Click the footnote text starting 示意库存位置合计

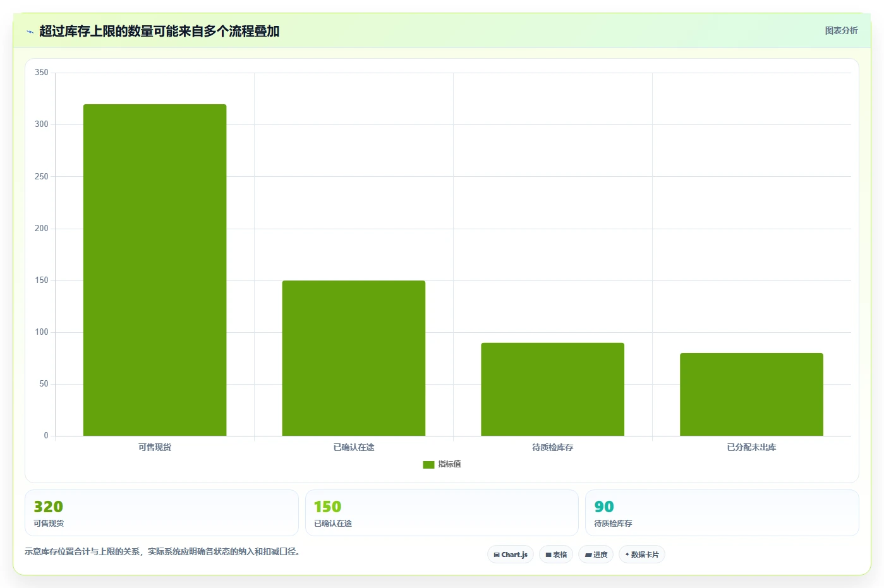coord(162,551)
